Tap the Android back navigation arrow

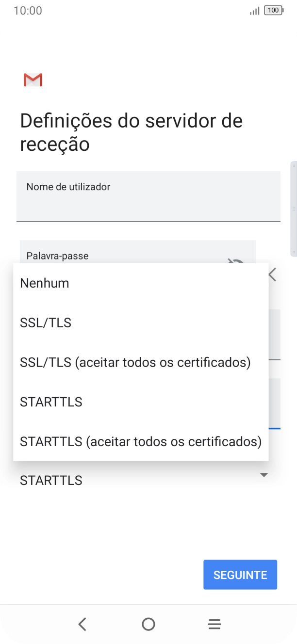pyautogui.click(x=82, y=624)
